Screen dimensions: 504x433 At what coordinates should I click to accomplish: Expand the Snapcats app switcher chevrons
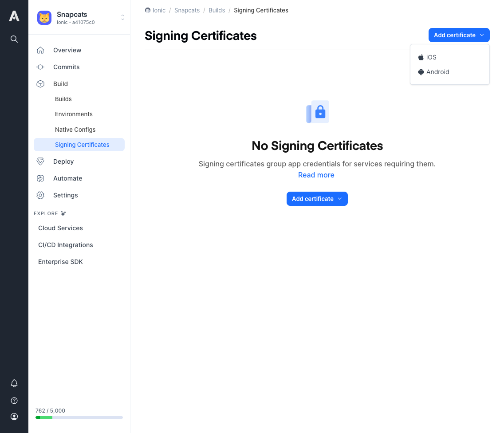[x=122, y=17]
